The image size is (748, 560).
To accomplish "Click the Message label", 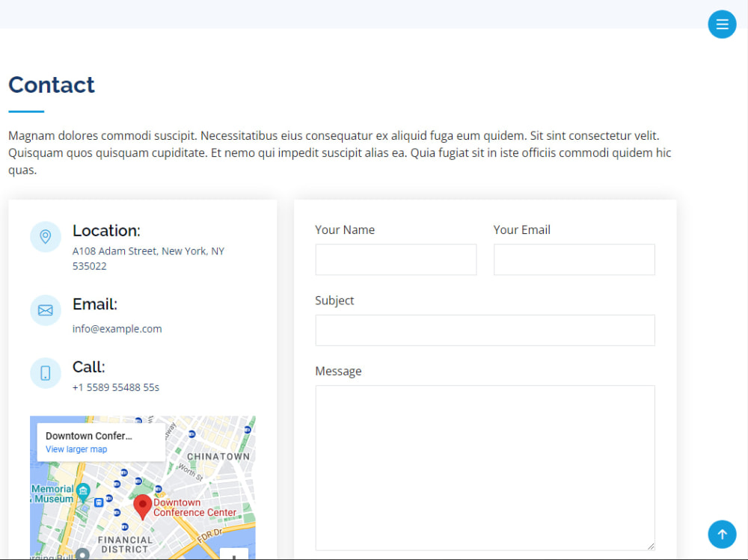I will tap(338, 371).
